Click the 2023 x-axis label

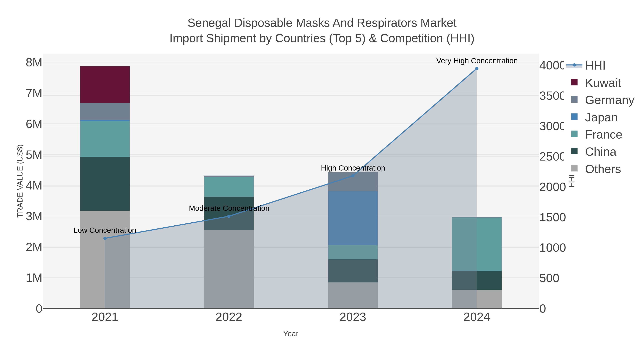coord(353,317)
